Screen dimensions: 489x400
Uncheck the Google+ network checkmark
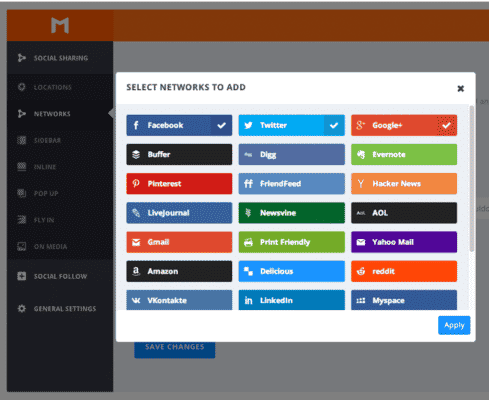point(446,125)
